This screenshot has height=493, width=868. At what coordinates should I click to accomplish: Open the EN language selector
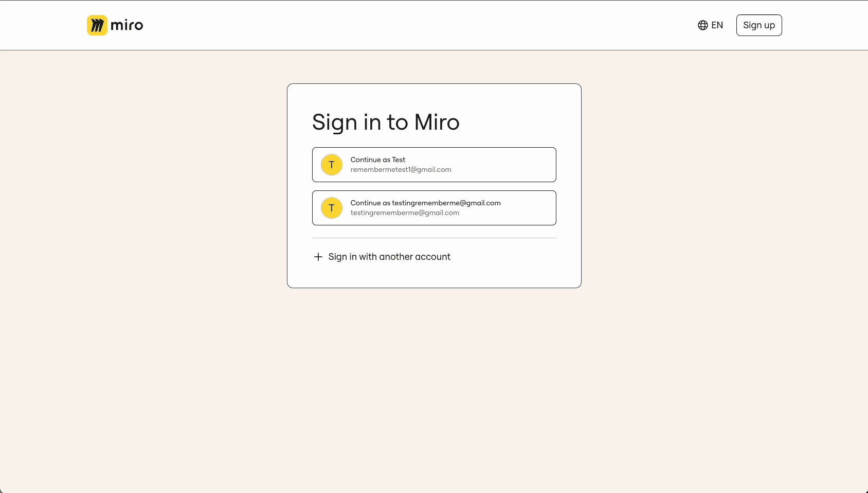tap(717, 25)
